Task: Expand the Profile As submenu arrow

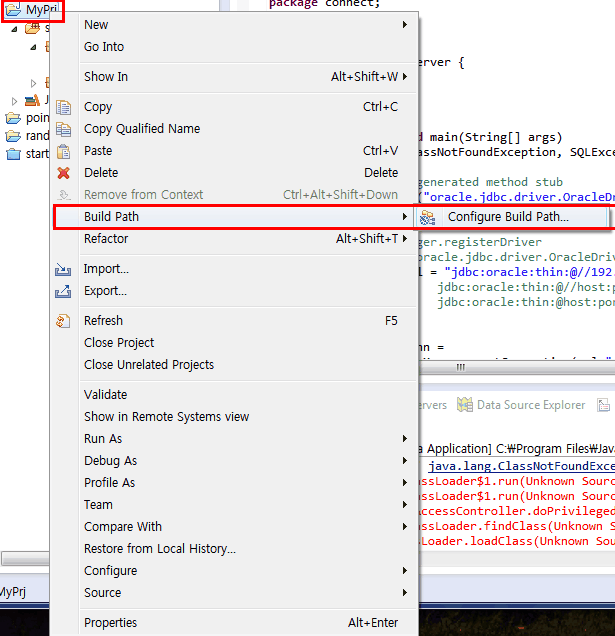Action: click(404, 482)
